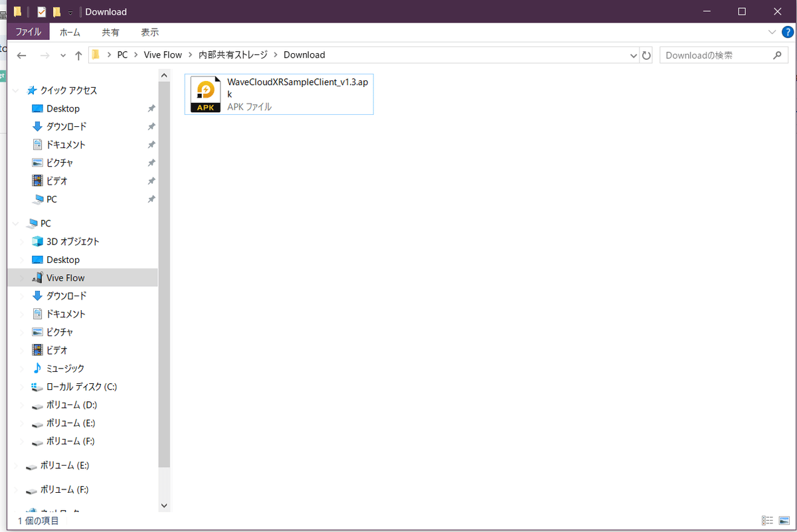Select クイック アクセス star icon
Viewport: 797px width, 532px height.
tap(31, 90)
